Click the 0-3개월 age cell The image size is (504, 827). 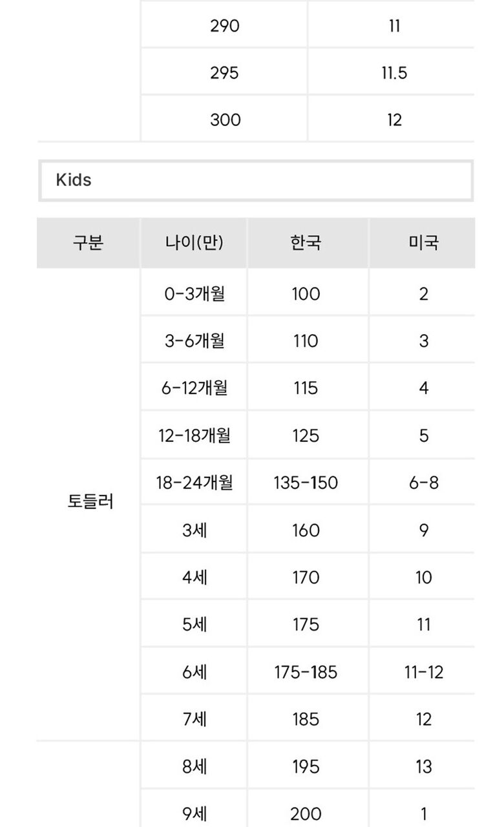click(194, 294)
